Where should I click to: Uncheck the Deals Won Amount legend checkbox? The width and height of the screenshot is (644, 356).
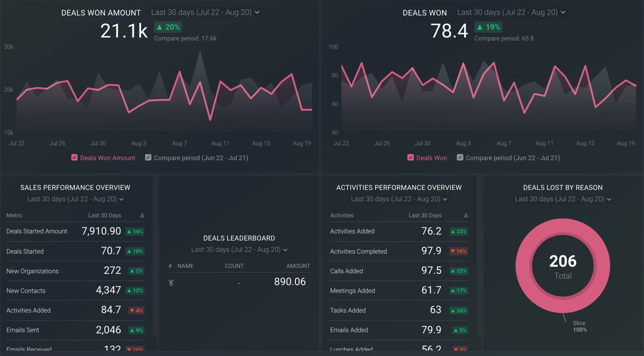tap(75, 158)
